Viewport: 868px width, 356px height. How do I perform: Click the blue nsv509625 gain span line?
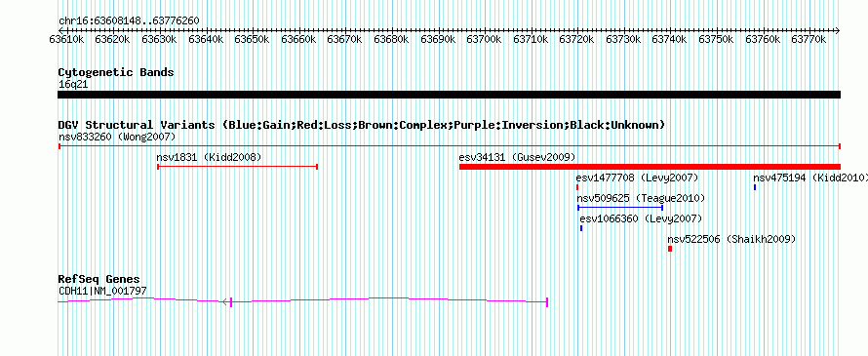pyautogui.click(x=620, y=208)
